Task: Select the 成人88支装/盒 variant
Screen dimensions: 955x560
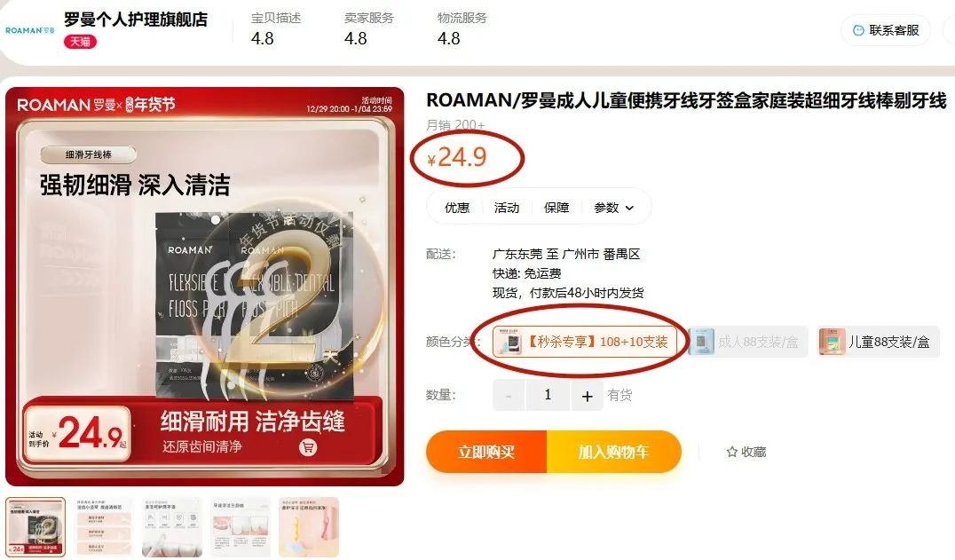Action: pyautogui.click(x=747, y=342)
